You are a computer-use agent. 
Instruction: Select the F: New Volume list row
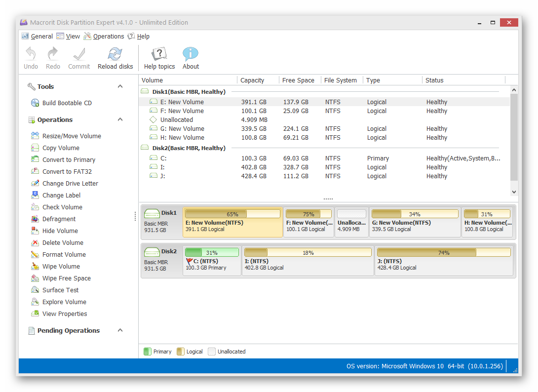(x=324, y=111)
